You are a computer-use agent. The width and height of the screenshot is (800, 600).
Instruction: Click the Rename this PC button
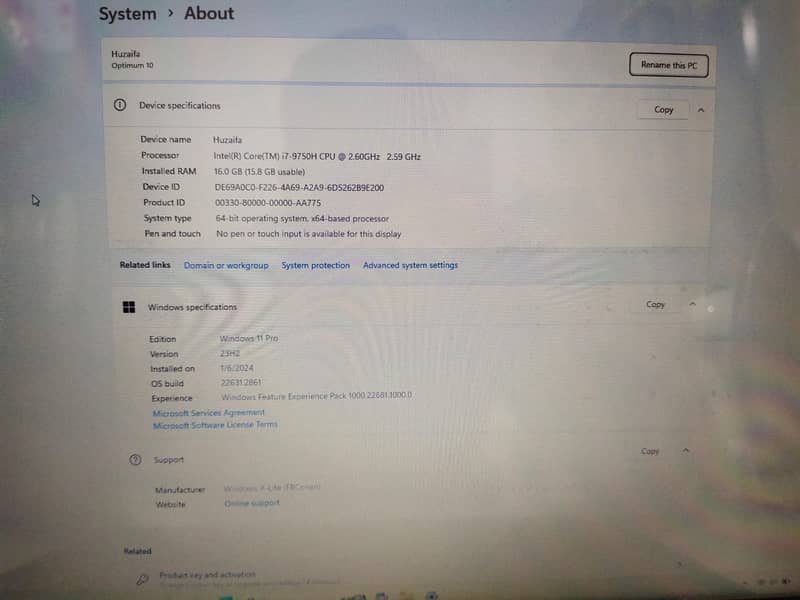coord(669,65)
